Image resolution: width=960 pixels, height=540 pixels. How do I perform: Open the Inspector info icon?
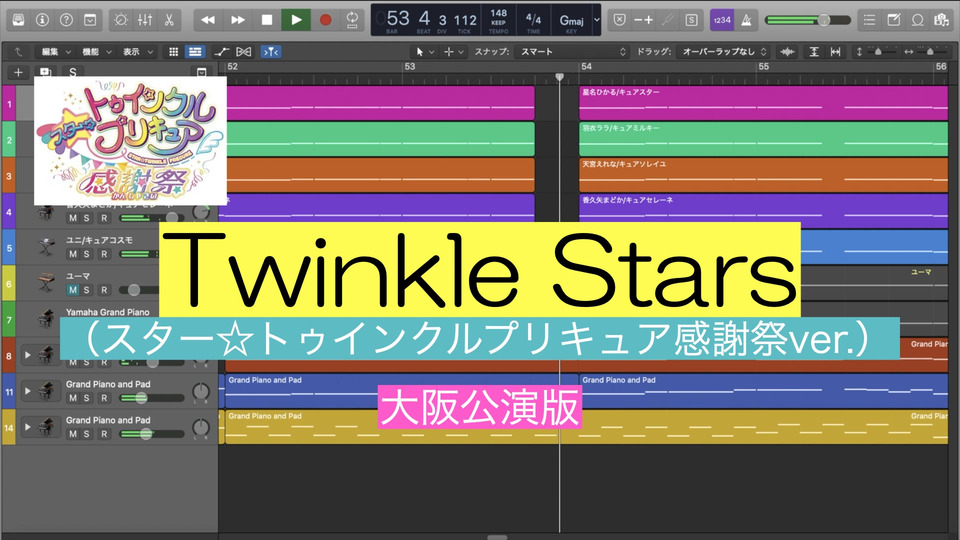42,20
